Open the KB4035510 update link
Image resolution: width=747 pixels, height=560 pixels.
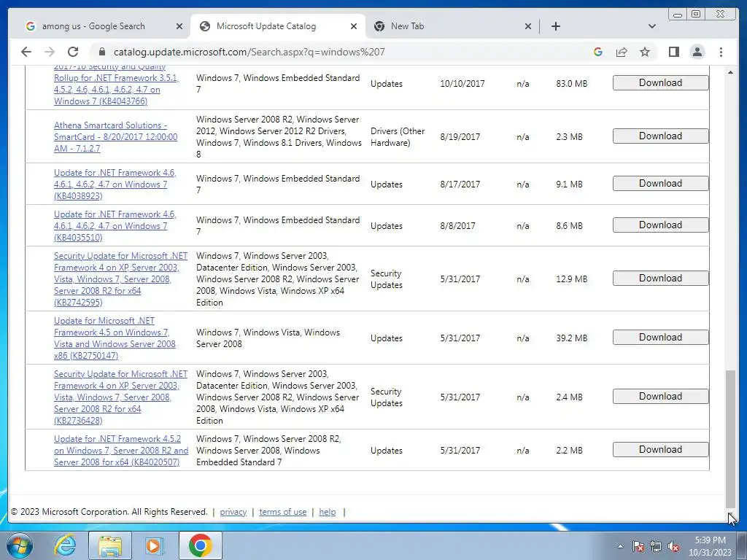[x=115, y=226]
